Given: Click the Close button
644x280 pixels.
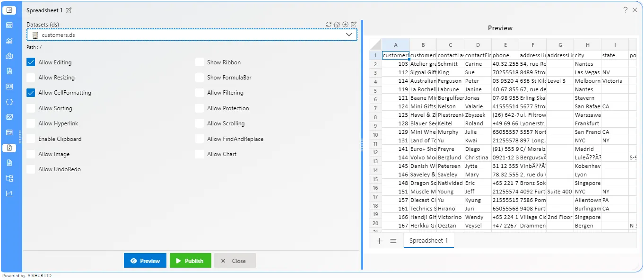Looking at the screenshot, I should [x=235, y=261].
